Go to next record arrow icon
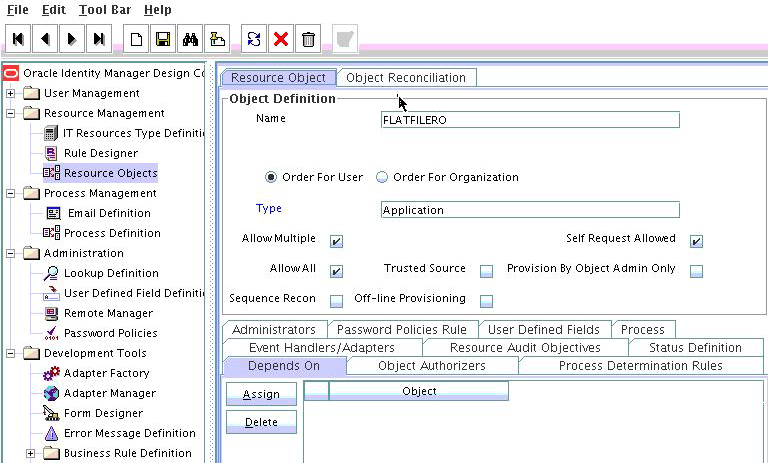 72,39
